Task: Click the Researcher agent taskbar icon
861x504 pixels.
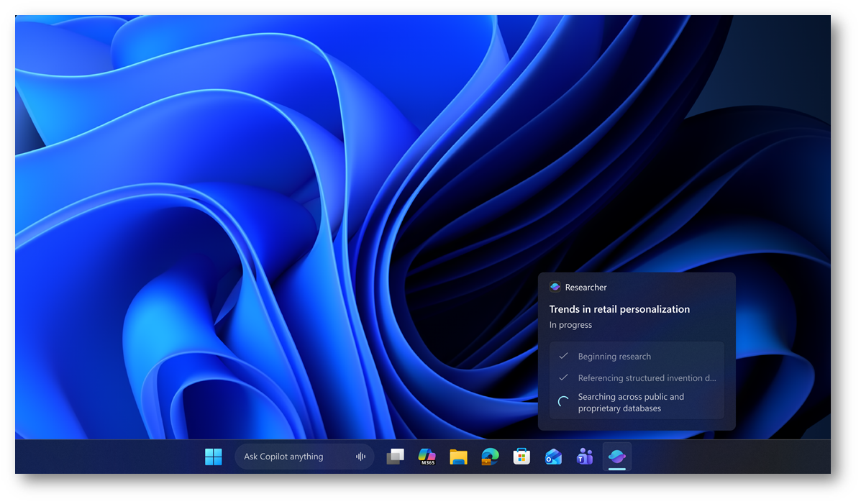Action: click(x=616, y=457)
